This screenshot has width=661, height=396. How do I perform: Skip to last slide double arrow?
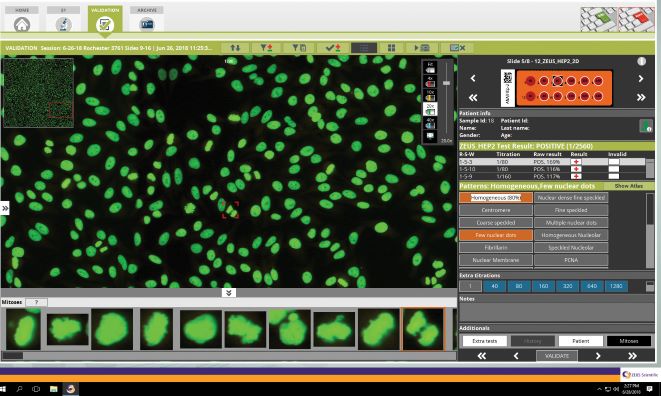[641, 97]
